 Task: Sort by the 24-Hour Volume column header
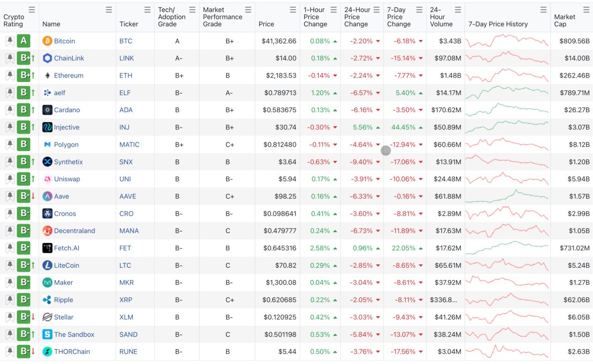click(441, 17)
